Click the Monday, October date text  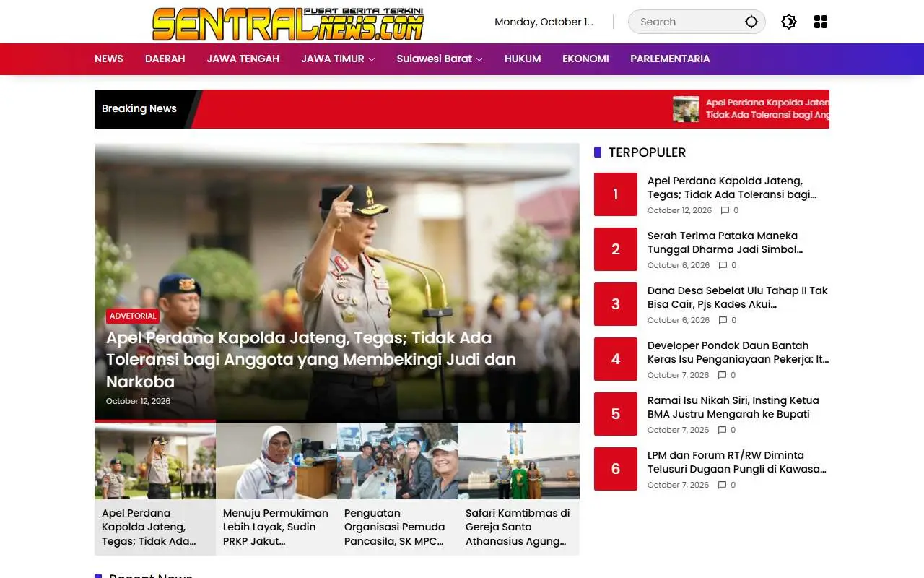544,22
